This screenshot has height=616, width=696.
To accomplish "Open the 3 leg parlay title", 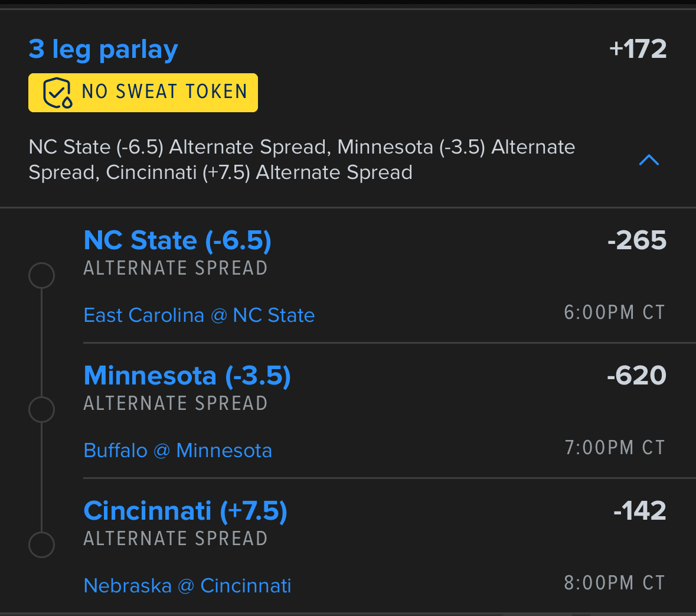I will [x=103, y=50].
